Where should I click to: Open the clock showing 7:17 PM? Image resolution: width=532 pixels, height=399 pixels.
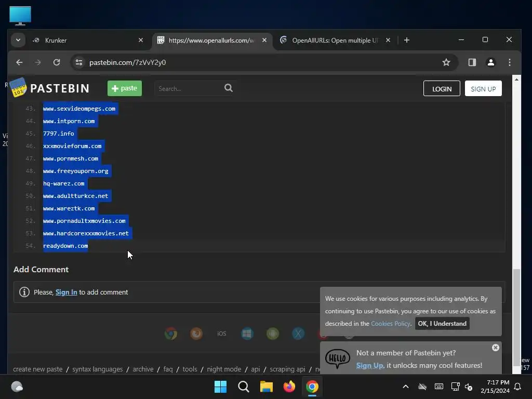coord(495,387)
